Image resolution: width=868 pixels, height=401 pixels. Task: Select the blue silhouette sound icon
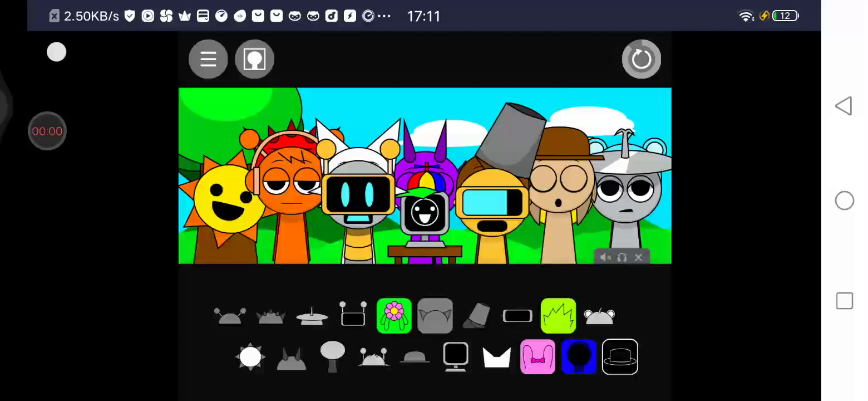(x=579, y=357)
